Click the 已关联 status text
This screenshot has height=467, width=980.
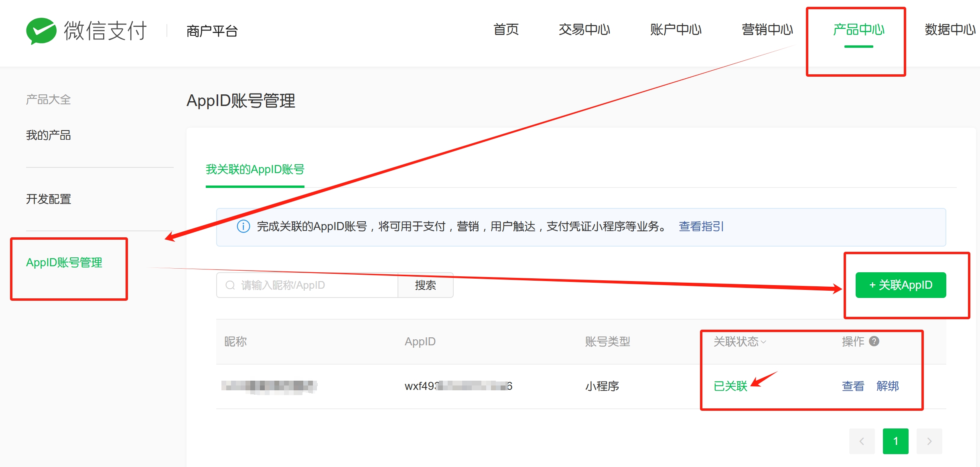(730, 386)
